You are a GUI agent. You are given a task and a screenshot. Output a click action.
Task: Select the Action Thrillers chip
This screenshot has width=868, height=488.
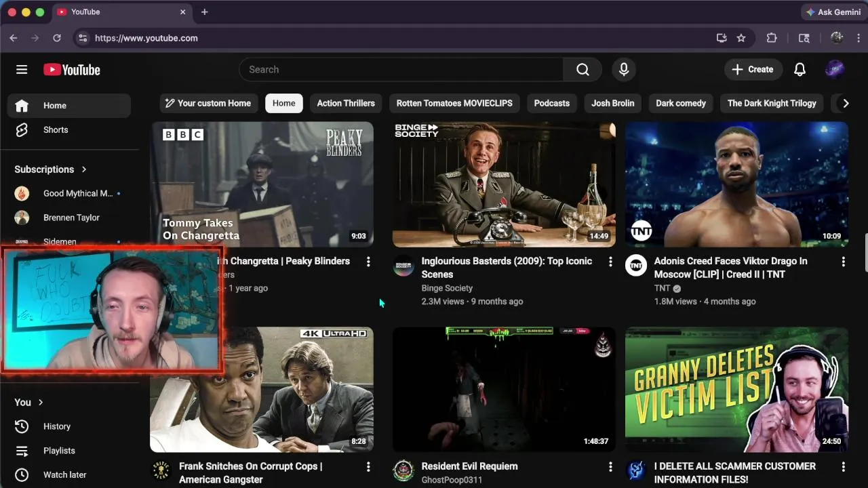(x=346, y=103)
